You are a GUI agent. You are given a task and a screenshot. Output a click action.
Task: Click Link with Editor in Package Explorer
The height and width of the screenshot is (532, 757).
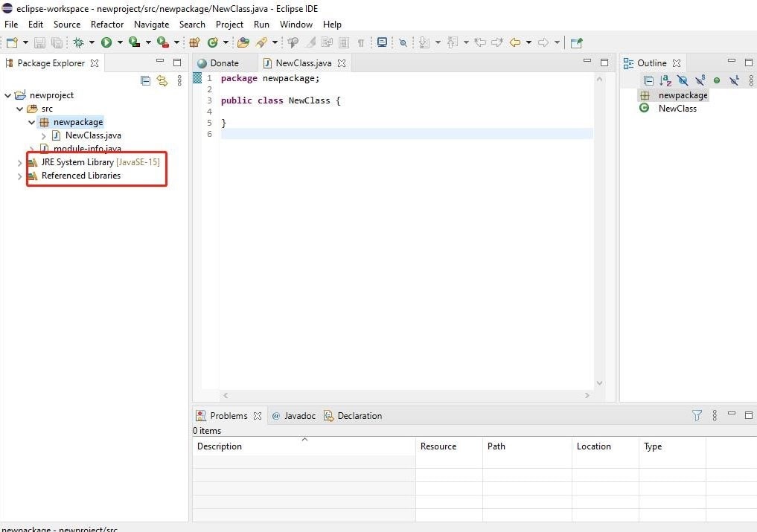tap(162, 80)
